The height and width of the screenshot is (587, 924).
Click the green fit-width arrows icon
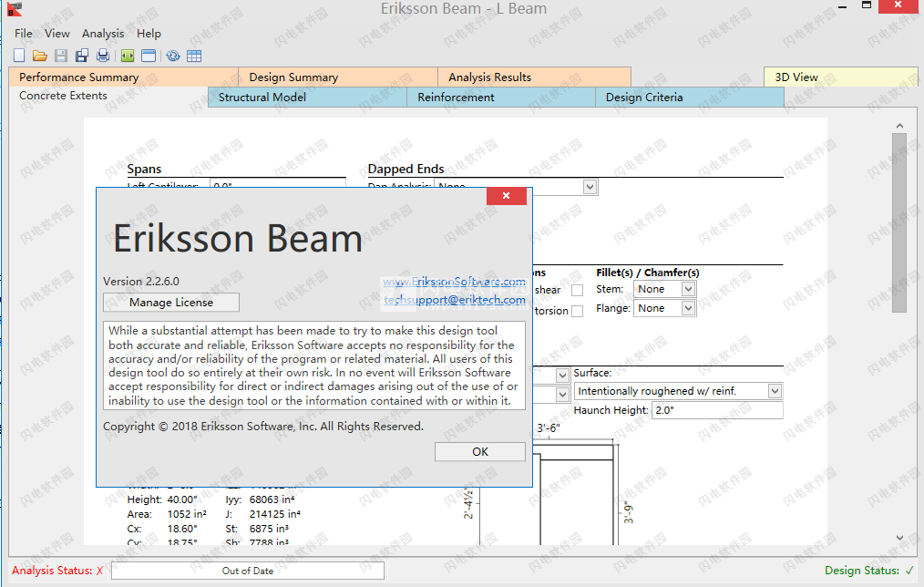pyautogui.click(x=128, y=56)
